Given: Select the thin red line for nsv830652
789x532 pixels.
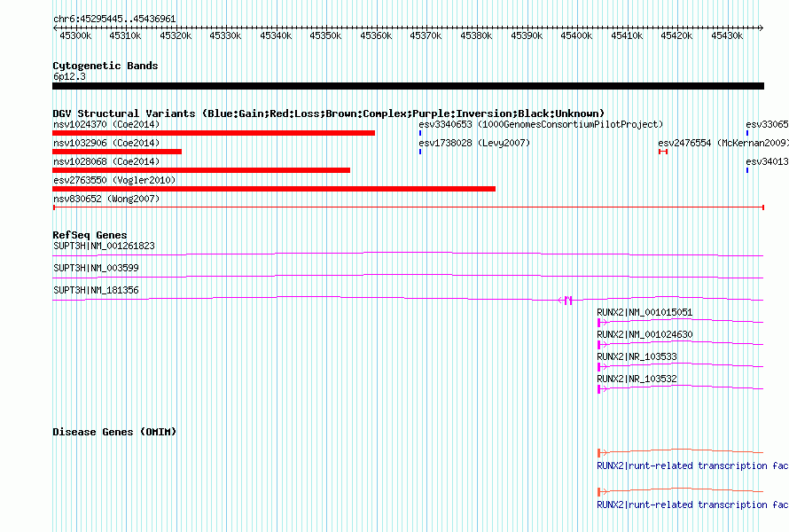Looking at the screenshot, I should pyautogui.click(x=408, y=207).
